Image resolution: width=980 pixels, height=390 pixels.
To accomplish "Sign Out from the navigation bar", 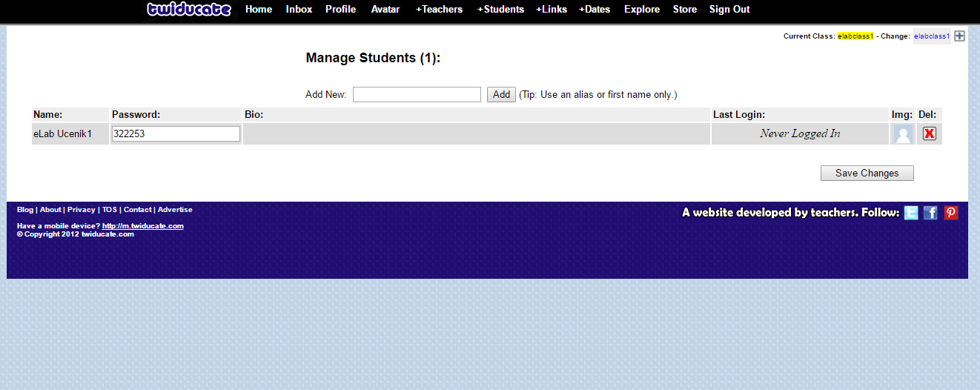I will click(x=729, y=10).
